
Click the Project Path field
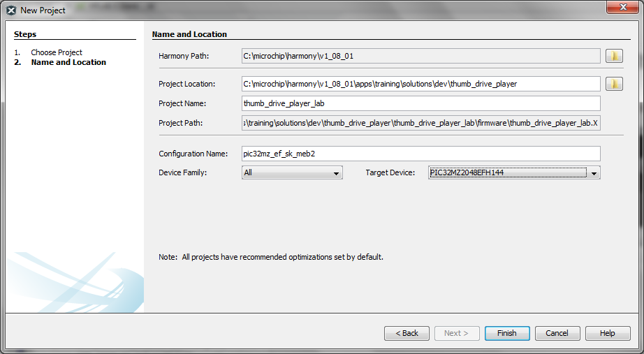click(420, 123)
